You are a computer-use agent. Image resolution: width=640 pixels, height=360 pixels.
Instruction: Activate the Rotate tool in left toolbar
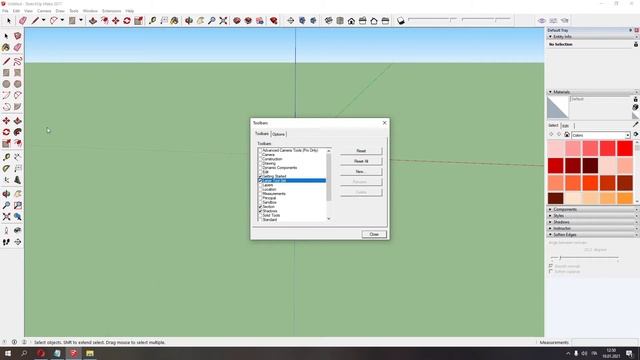(x=6, y=132)
